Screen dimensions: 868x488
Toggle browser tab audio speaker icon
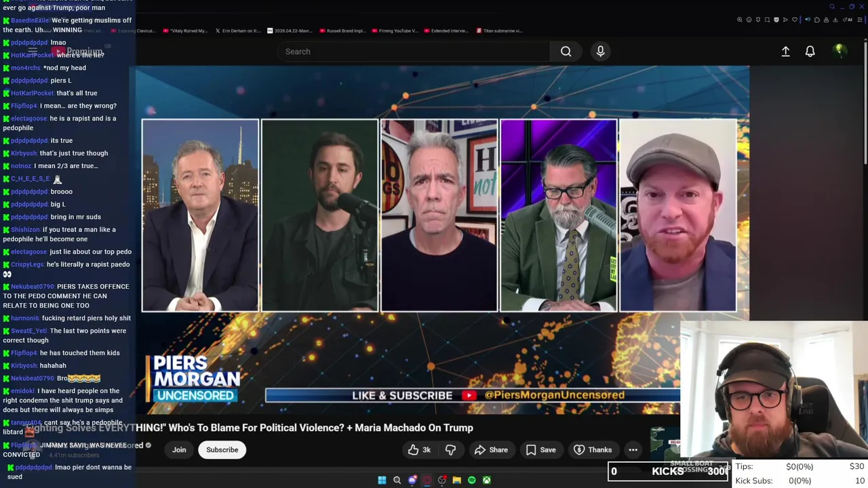[808, 20]
